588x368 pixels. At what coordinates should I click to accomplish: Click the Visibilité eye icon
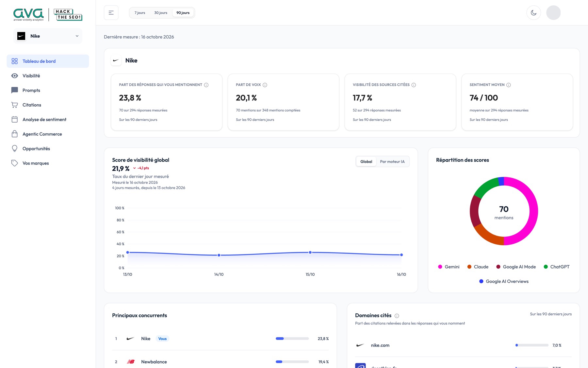(x=15, y=76)
